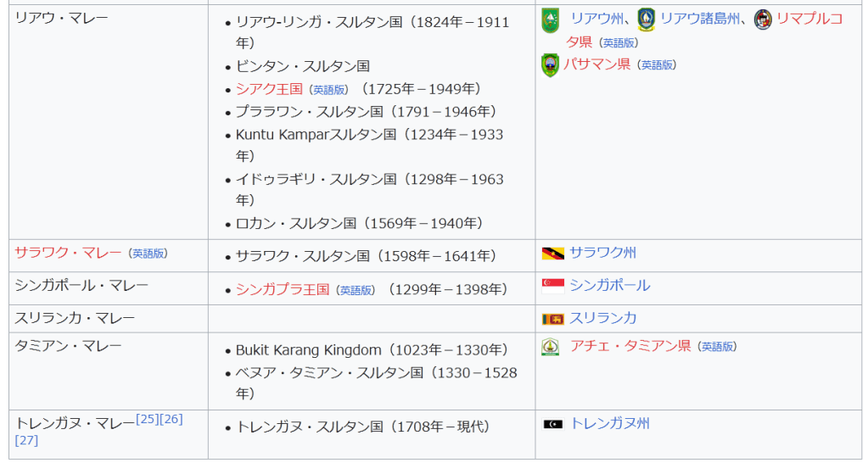Click the Singapore flag icon
The width and height of the screenshot is (868, 463).
[x=553, y=286]
